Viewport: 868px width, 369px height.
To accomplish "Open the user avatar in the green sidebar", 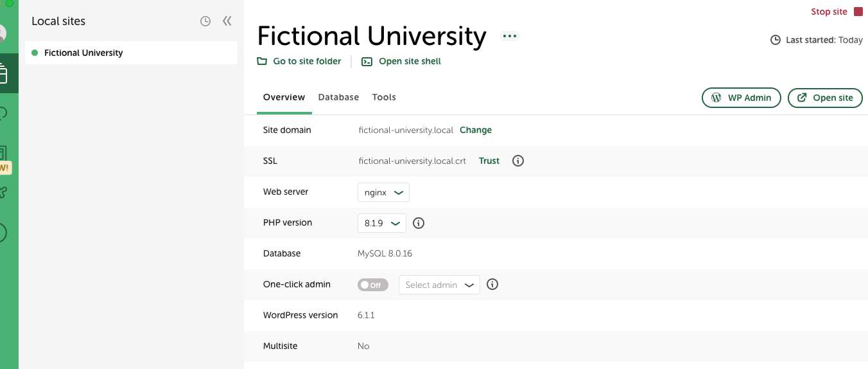I will (x=3, y=33).
